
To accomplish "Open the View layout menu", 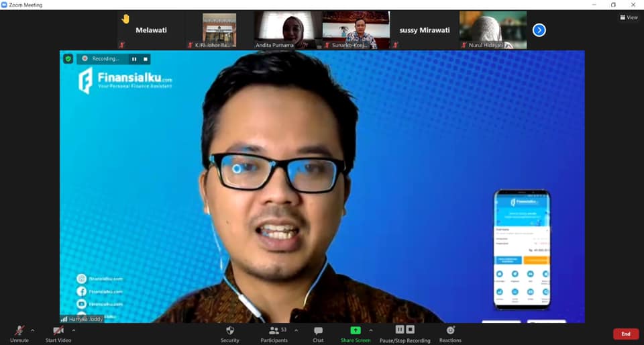I will pos(629,17).
